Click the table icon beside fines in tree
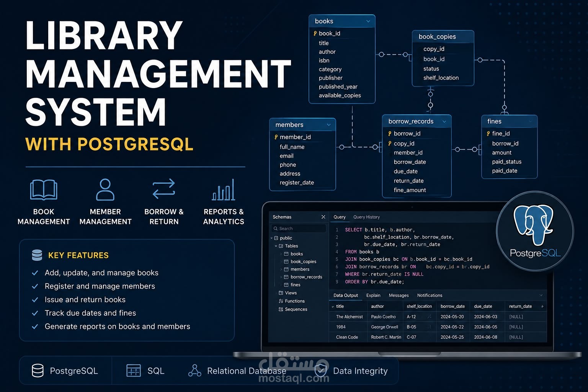588x392 pixels. pyautogui.click(x=286, y=285)
